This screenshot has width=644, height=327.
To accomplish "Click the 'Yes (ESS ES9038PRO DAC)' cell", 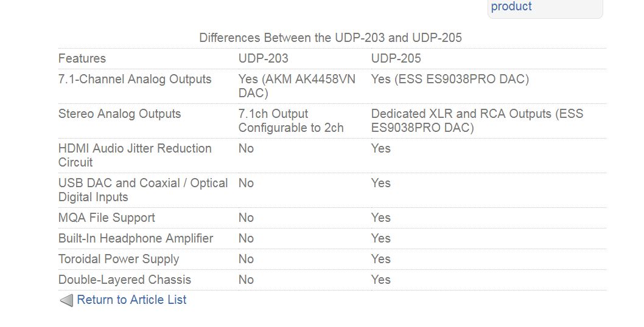I will point(450,79).
